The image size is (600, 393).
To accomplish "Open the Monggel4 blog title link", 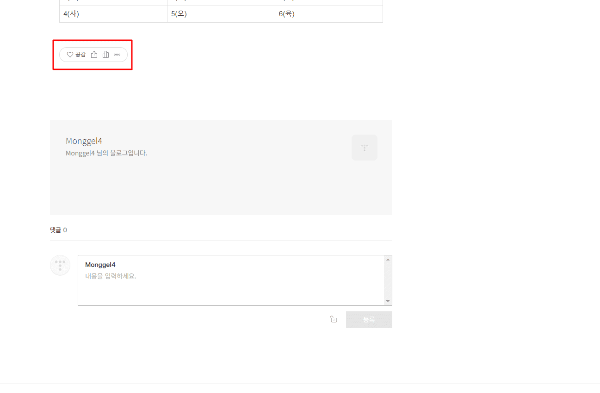I will 84,141.
